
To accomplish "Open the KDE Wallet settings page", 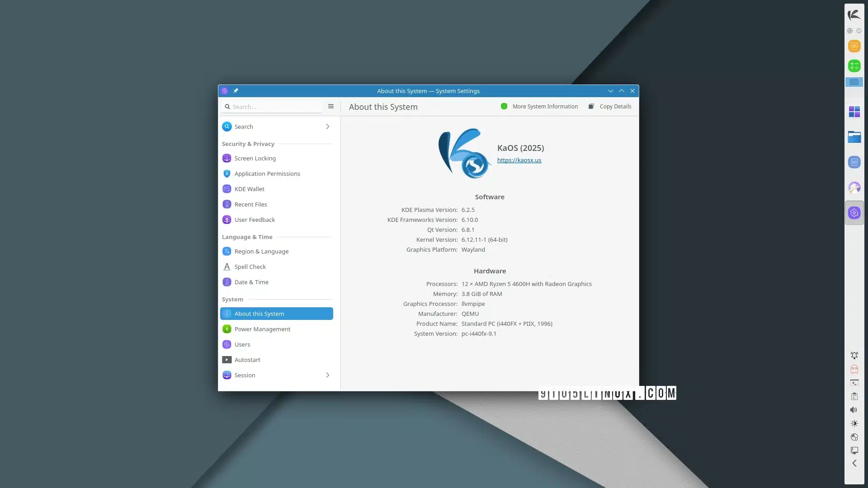I will [x=249, y=189].
